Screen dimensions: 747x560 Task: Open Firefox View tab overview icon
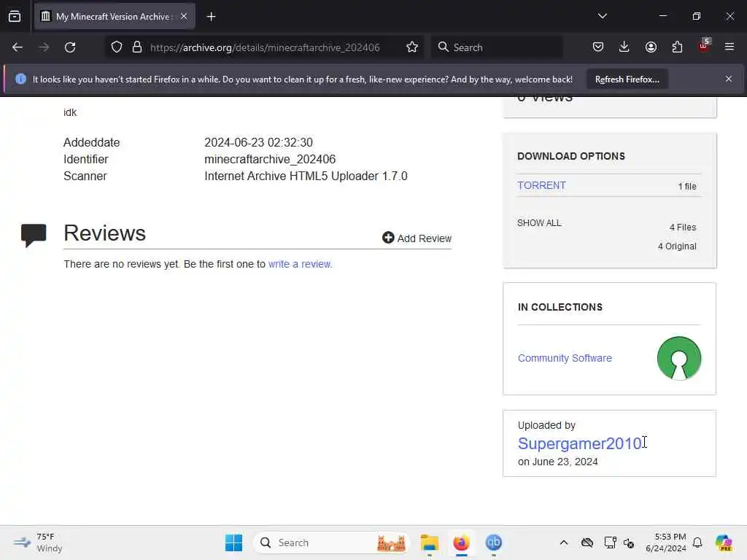pos(15,16)
